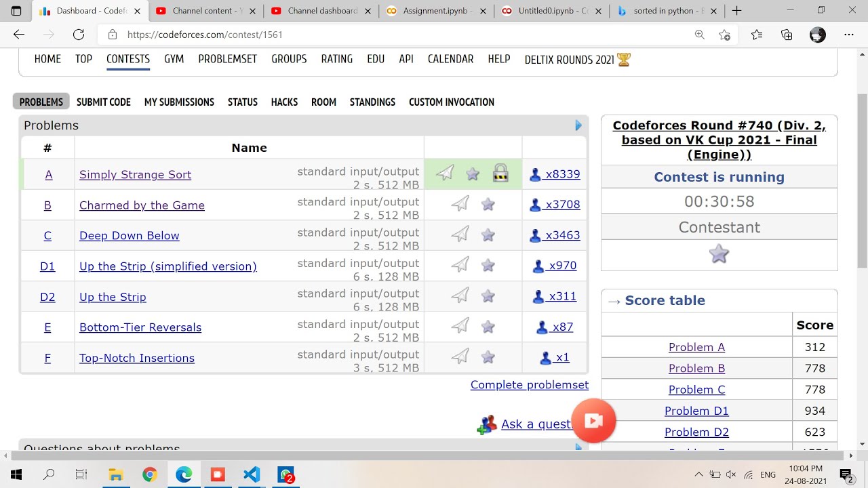Toggle favorite star for Charmed by the Game
Screen dimensions: 868x488
[x=488, y=205]
